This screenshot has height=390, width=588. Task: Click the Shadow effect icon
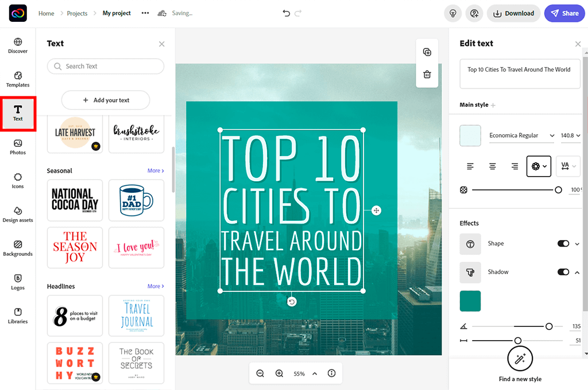(x=470, y=272)
